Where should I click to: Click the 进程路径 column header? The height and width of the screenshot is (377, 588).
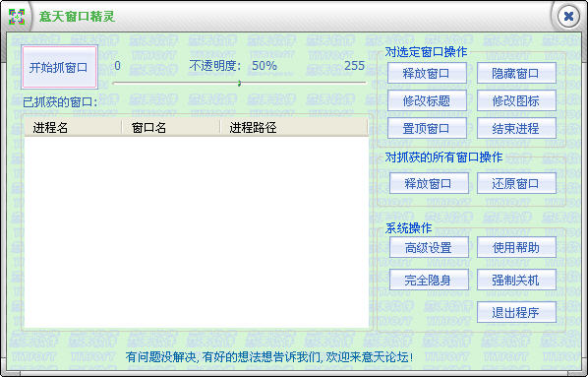[294, 128]
